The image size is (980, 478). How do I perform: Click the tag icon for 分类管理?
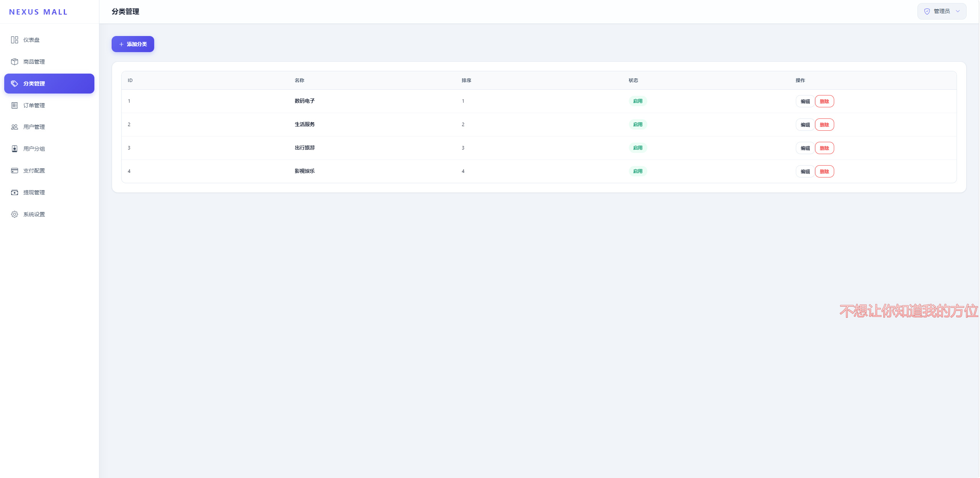(15, 84)
